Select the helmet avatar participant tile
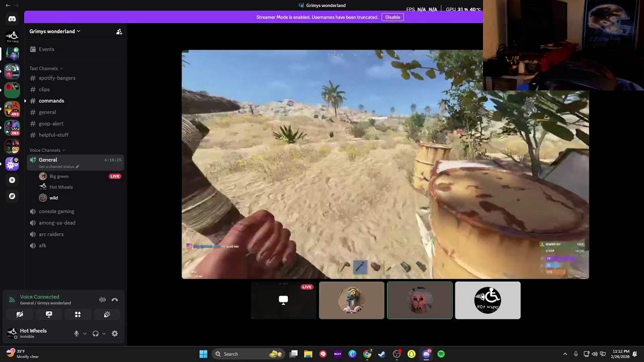This screenshot has width=644, height=362. coord(352,300)
